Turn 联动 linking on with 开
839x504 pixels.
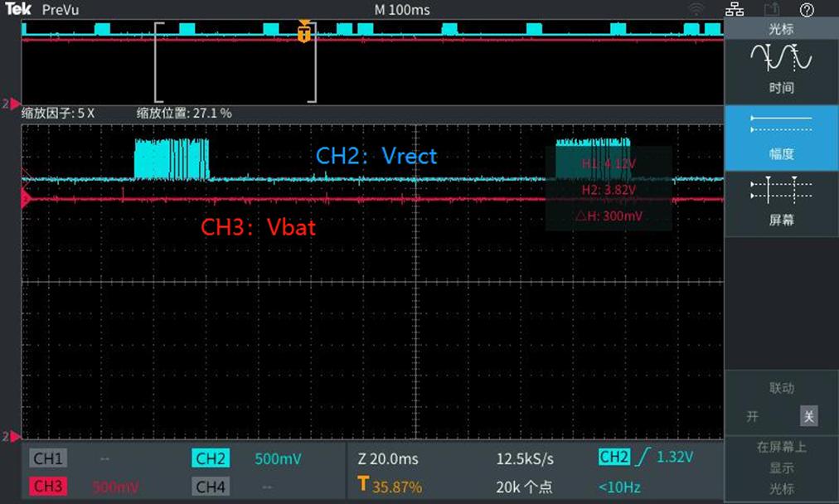coord(752,416)
